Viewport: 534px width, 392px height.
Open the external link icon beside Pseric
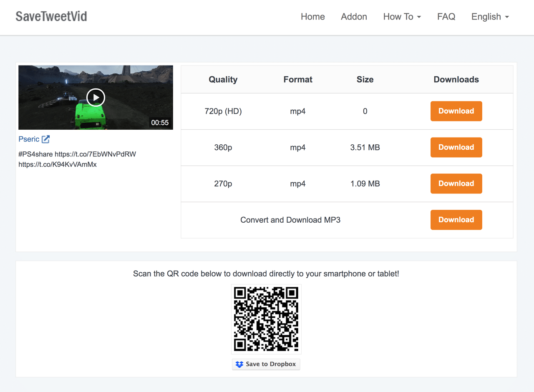point(46,139)
